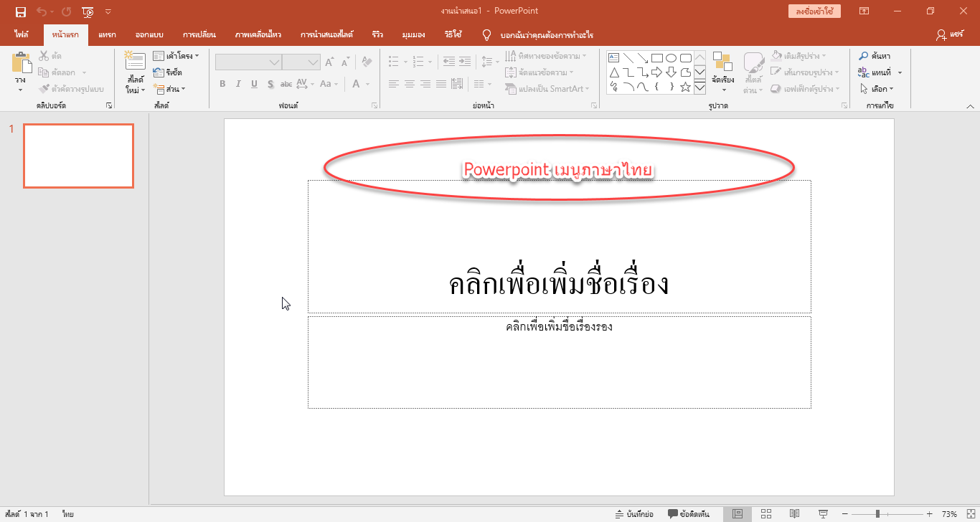Viewport: 980px width, 522px height.
Task: Open the File (ไฟล์) tab
Action: coord(22,34)
